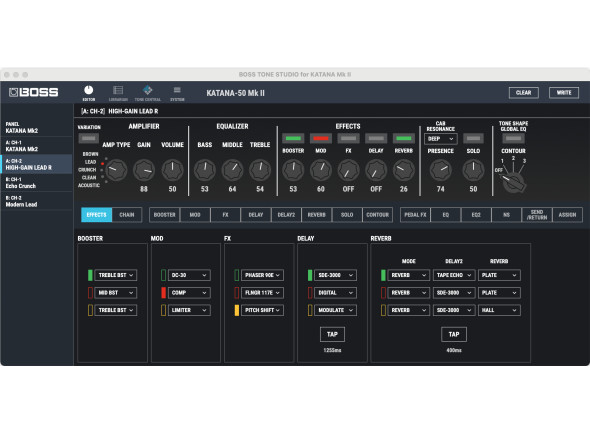Open the Tone Central icon
The image size is (590, 434).
click(x=148, y=93)
